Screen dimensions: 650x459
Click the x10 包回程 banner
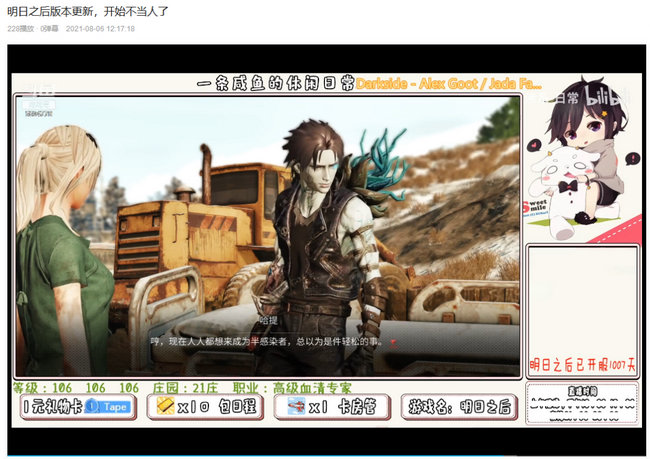point(205,406)
